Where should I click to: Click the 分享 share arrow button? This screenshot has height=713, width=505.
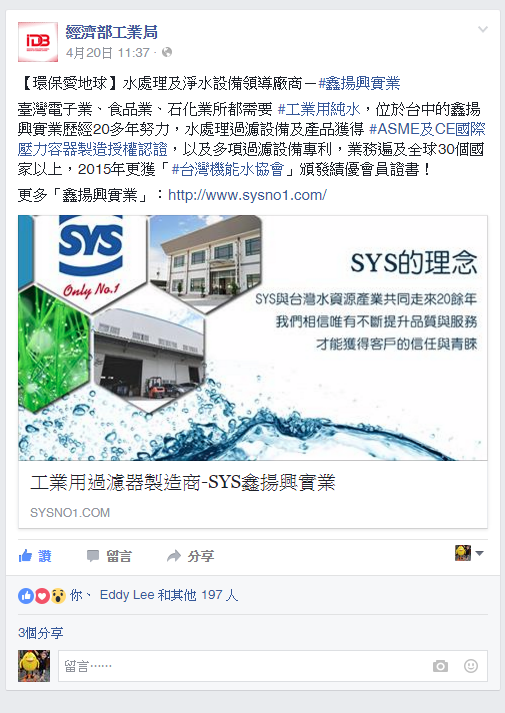pos(190,556)
